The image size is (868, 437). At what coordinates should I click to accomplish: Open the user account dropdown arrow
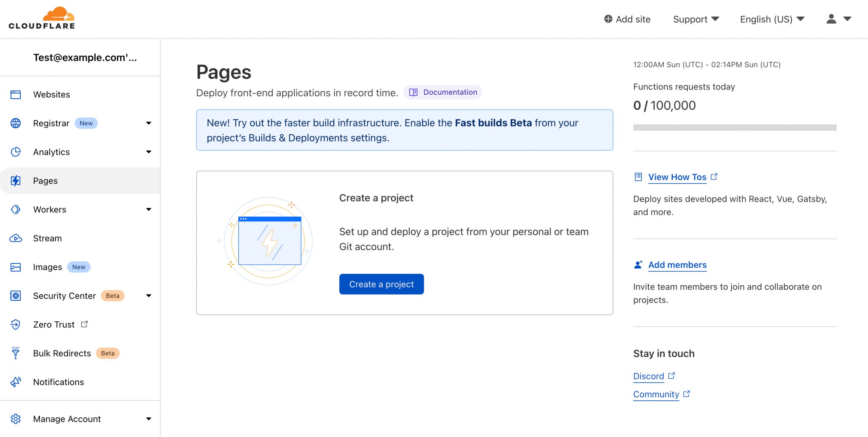coord(847,19)
